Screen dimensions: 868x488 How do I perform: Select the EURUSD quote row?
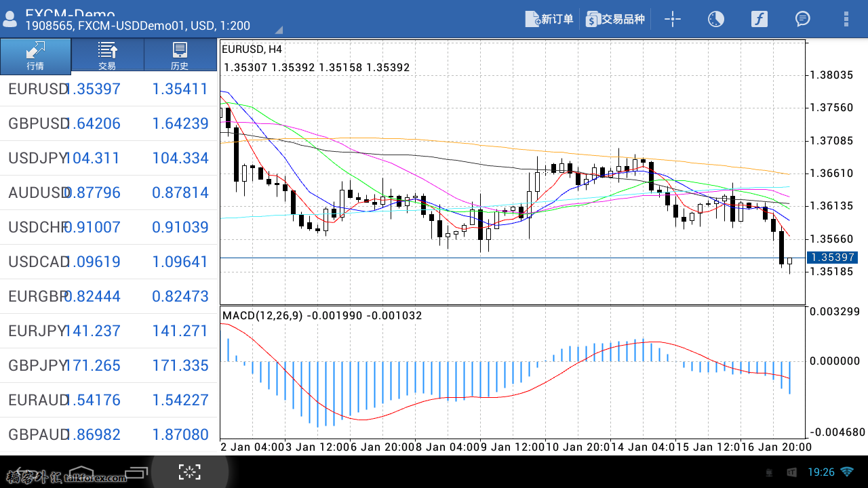(108, 89)
